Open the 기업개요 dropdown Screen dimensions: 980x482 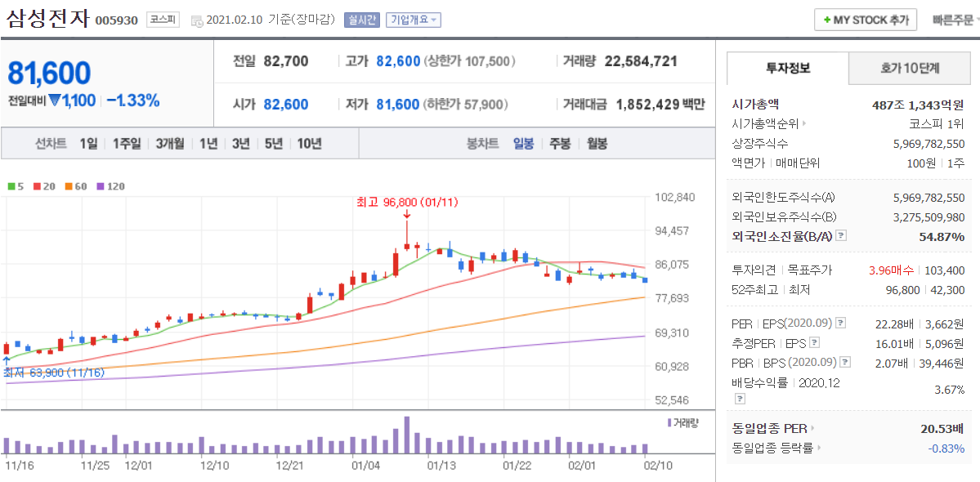coord(414,20)
